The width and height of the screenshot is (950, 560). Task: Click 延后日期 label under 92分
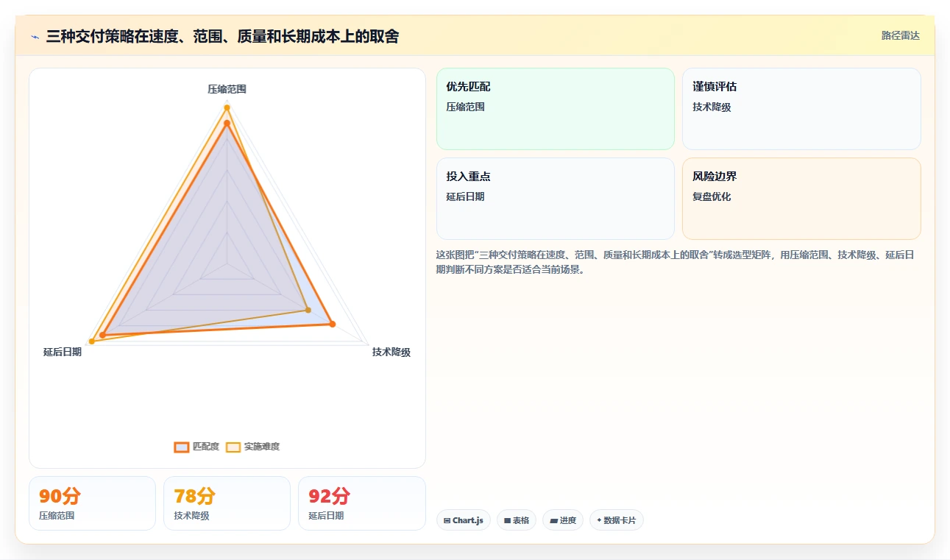(326, 515)
